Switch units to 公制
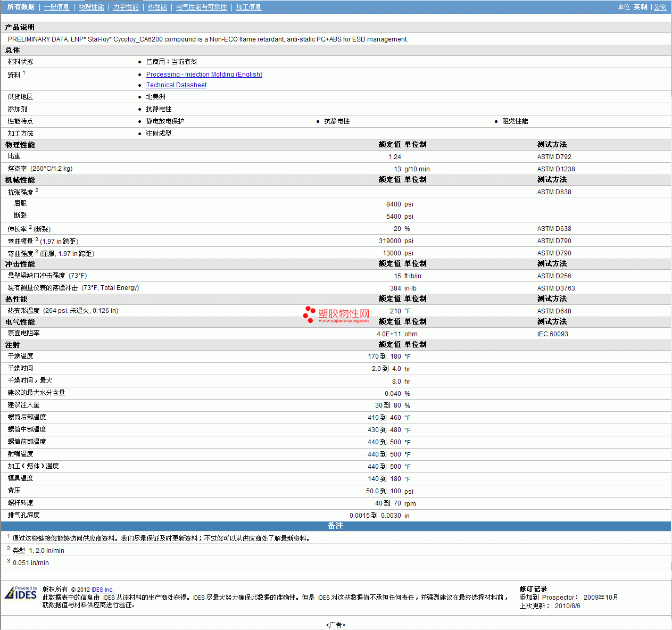 click(x=660, y=7)
